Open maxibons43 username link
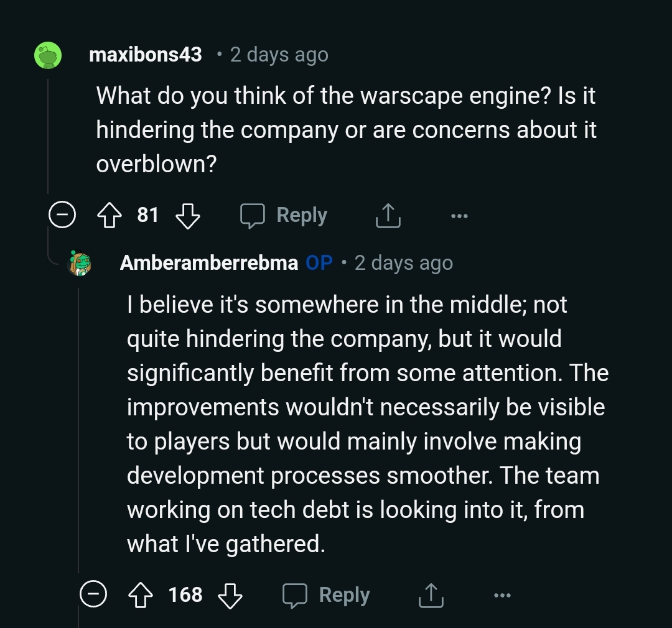 145,54
